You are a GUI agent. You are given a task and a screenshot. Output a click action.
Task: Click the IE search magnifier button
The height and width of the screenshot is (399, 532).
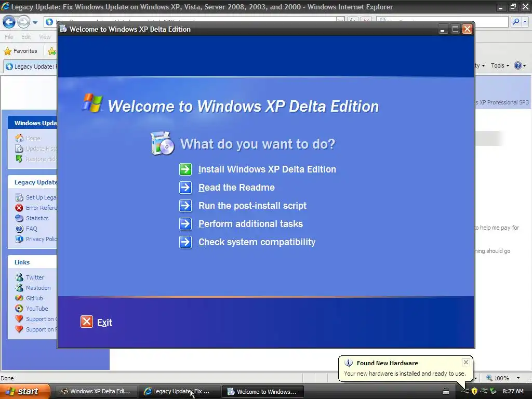coord(516,22)
